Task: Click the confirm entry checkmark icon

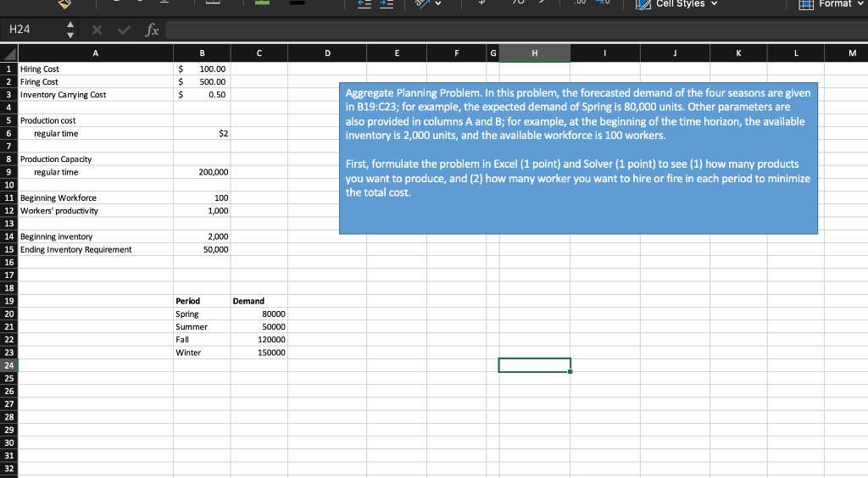Action: point(124,30)
